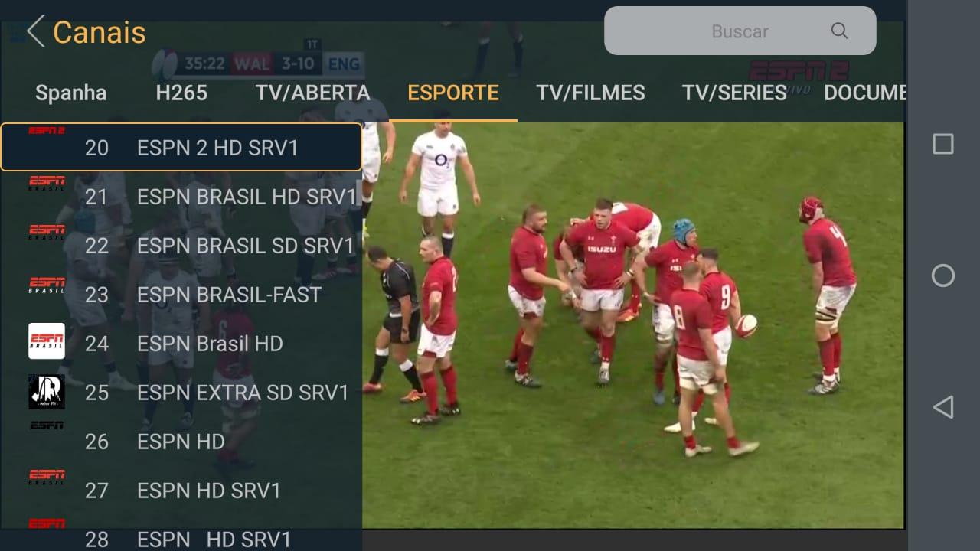Tap Android recent apps square button

click(x=942, y=144)
